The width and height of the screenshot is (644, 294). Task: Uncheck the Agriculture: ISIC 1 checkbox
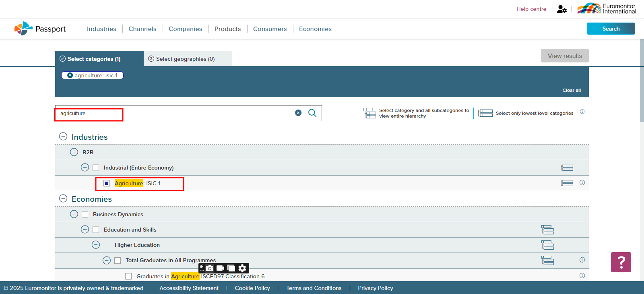tap(107, 183)
